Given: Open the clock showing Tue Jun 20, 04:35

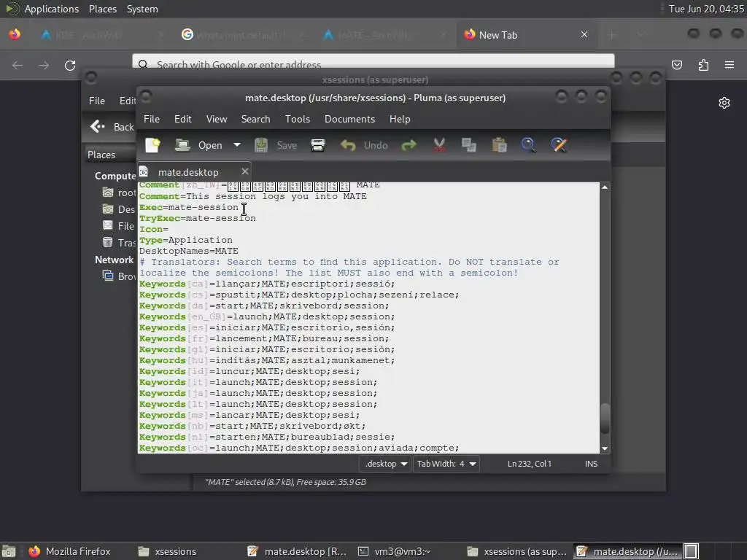Looking at the screenshot, I should 706,9.
